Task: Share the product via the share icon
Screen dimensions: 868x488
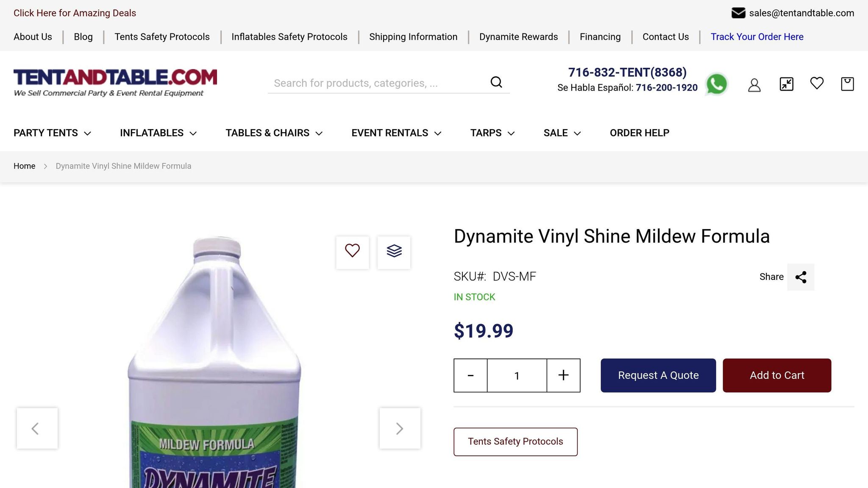Action: [801, 277]
